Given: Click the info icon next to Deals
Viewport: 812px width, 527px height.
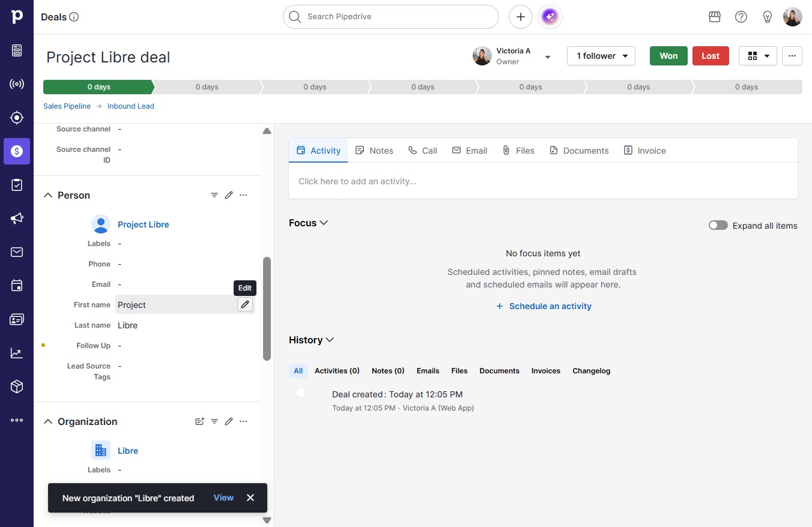Looking at the screenshot, I should [74, 17].
